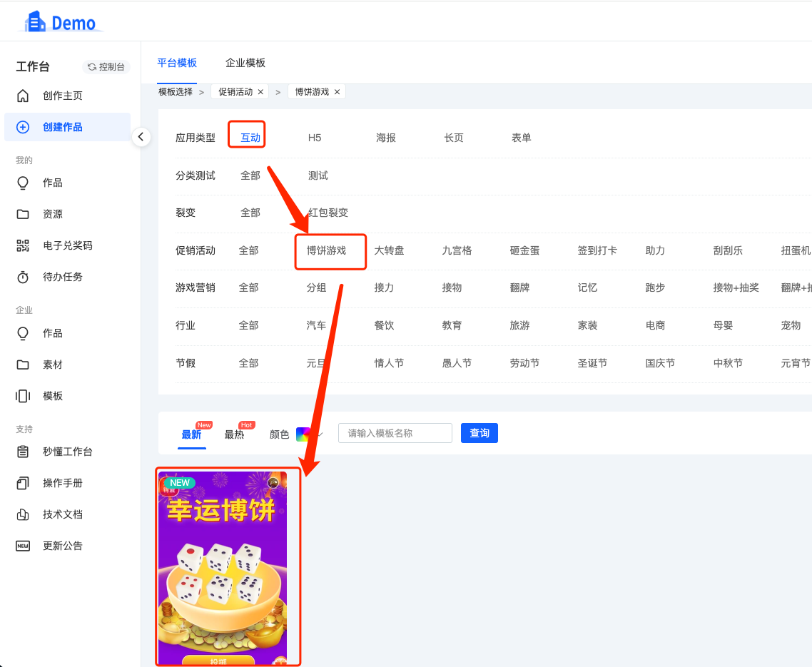Click the 资源 folder icon under 我的
812x667 pixels.
pos(23,214)
